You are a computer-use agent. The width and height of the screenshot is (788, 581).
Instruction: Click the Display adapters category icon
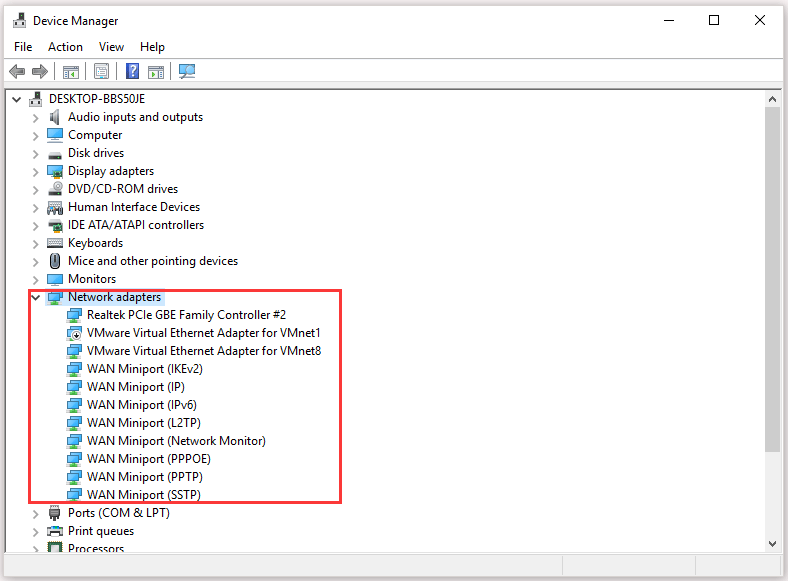coord(55,171)
